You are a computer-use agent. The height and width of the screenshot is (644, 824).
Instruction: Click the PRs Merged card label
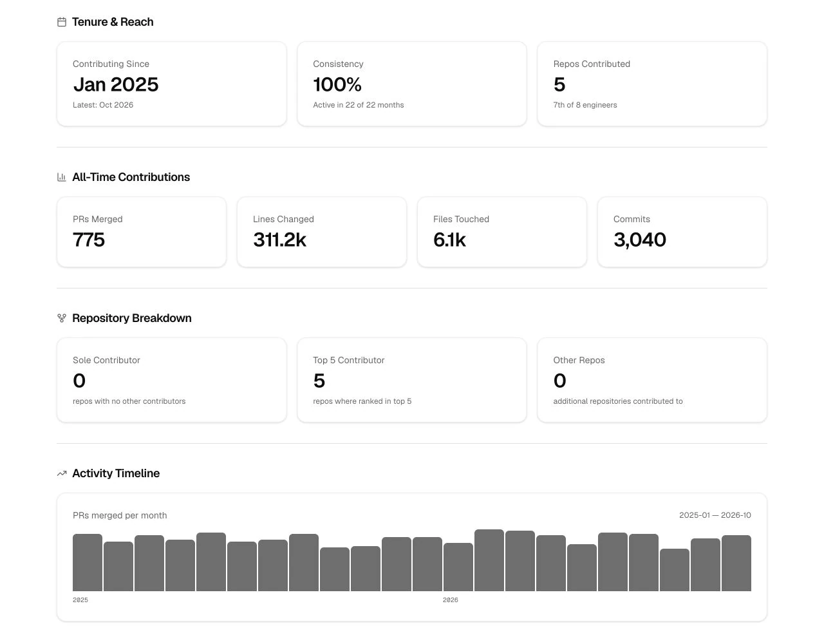pyautogui.click(x=97, y=219)
